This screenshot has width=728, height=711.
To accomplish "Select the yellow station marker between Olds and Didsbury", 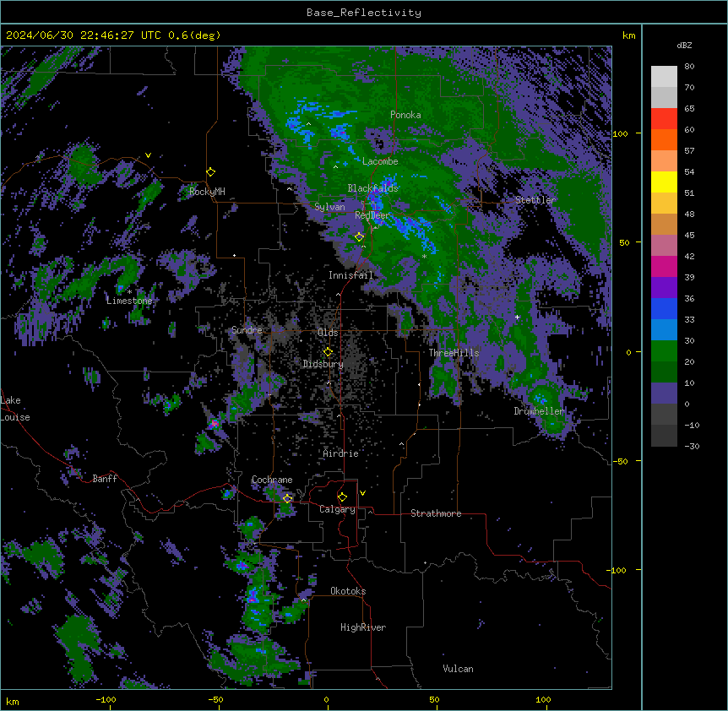I will click(328, 352).
